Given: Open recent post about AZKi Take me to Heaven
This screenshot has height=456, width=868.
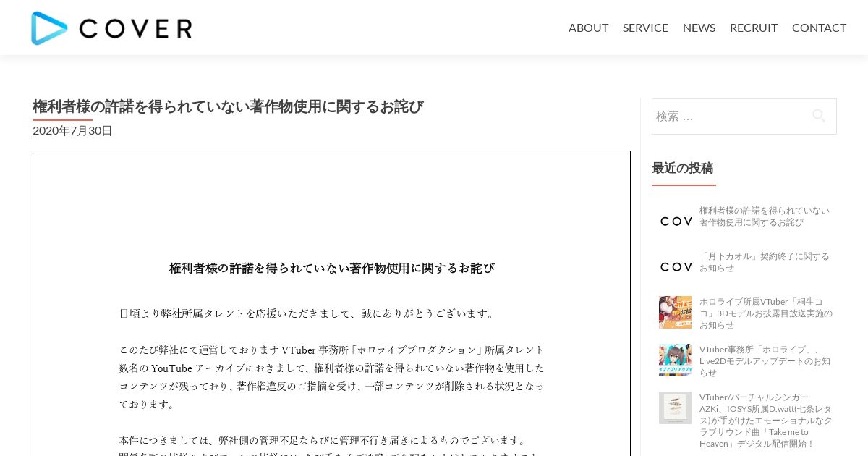Looking at the screenshot, I should [766, 421].
